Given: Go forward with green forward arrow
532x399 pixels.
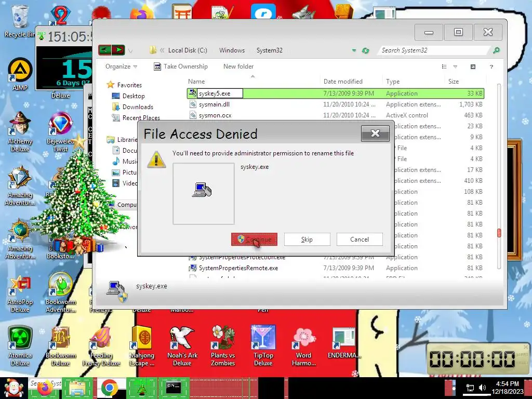Looking at the screenshot, I should 118,50.
